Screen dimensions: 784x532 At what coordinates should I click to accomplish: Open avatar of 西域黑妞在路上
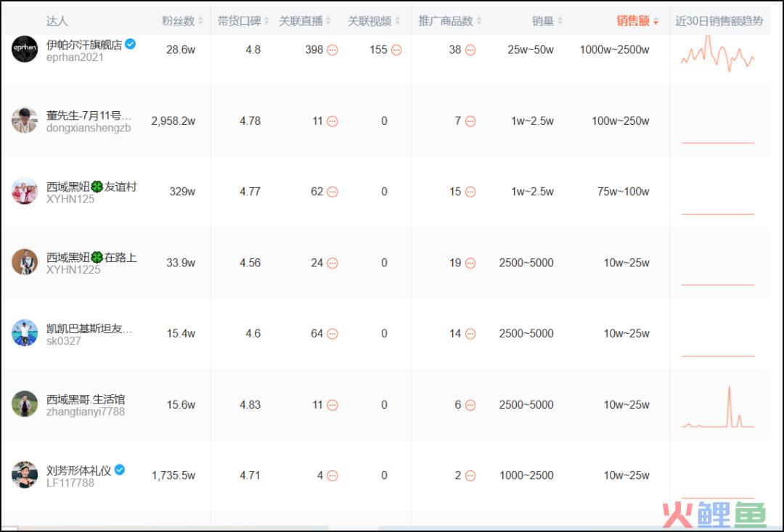25,262
